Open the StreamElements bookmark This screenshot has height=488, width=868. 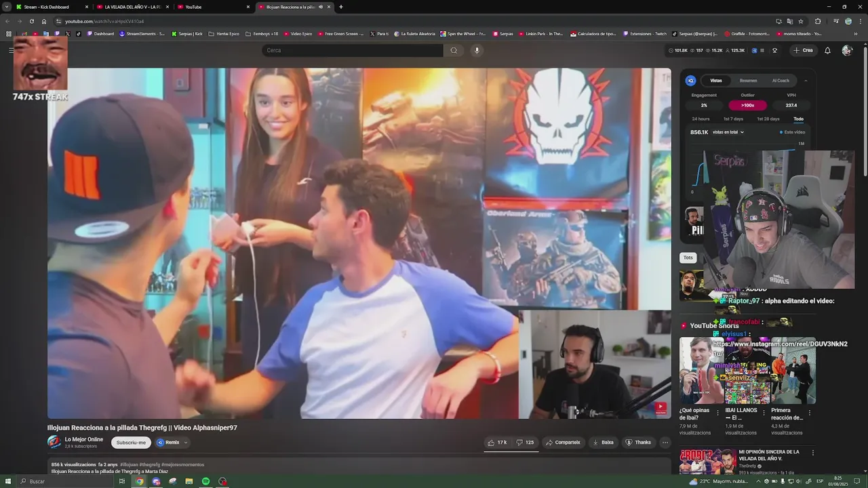coord(142,33)
